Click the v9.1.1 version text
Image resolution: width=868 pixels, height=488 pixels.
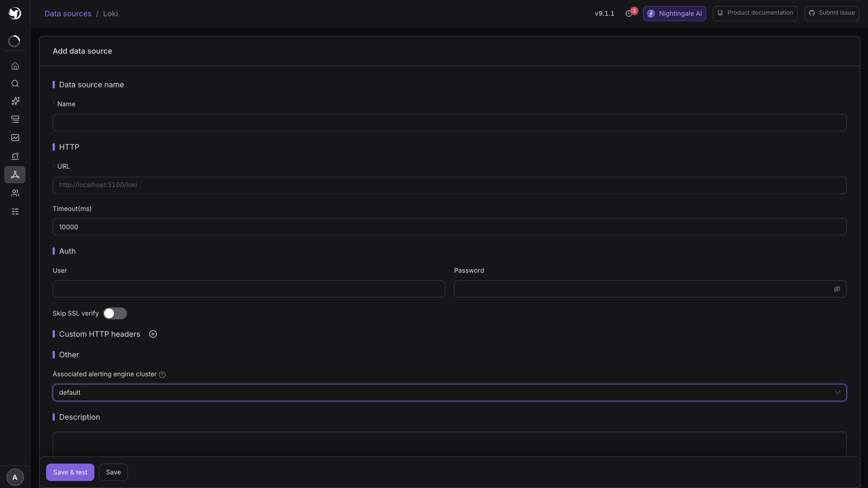tap(604, 14)
